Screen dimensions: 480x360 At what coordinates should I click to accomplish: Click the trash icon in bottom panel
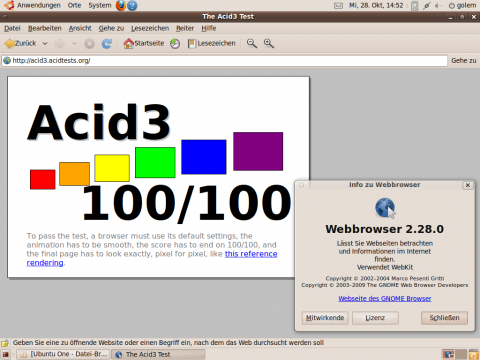point(474,354)
